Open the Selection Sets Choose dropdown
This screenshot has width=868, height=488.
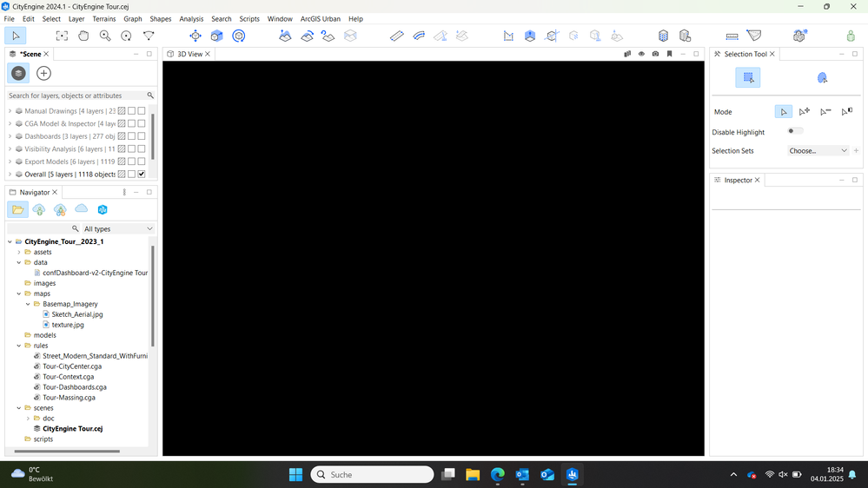[x=818, y=150]
